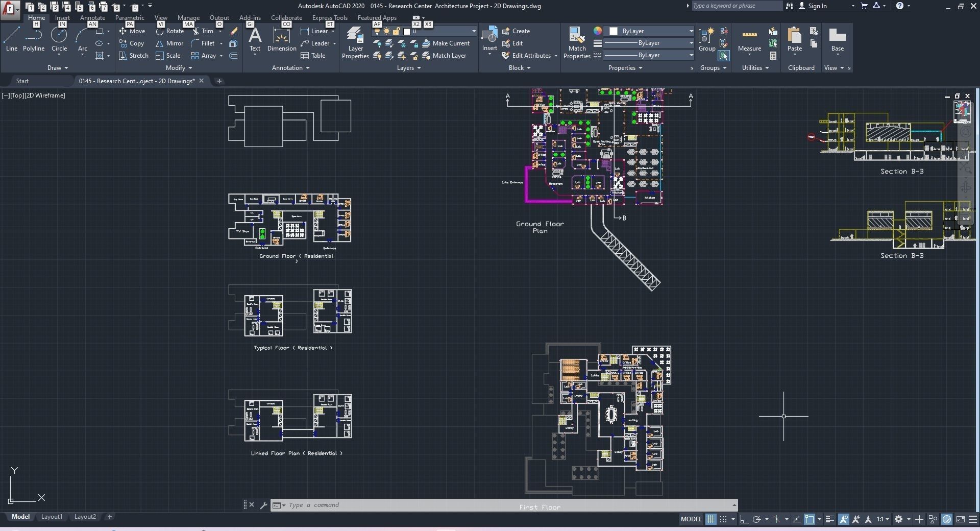The width and height of the screenshot is (980, 531).
Task: Toggle polar tracking in status bar
Action: click(757, 519)
